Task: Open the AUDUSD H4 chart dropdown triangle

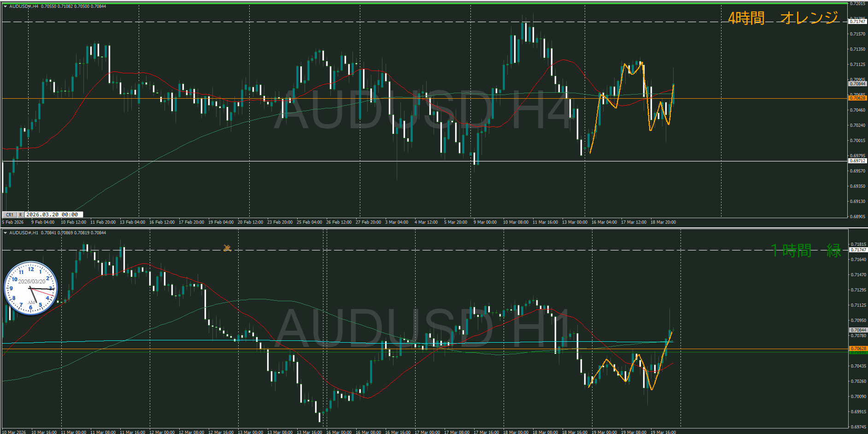Action: pos(5,6)
